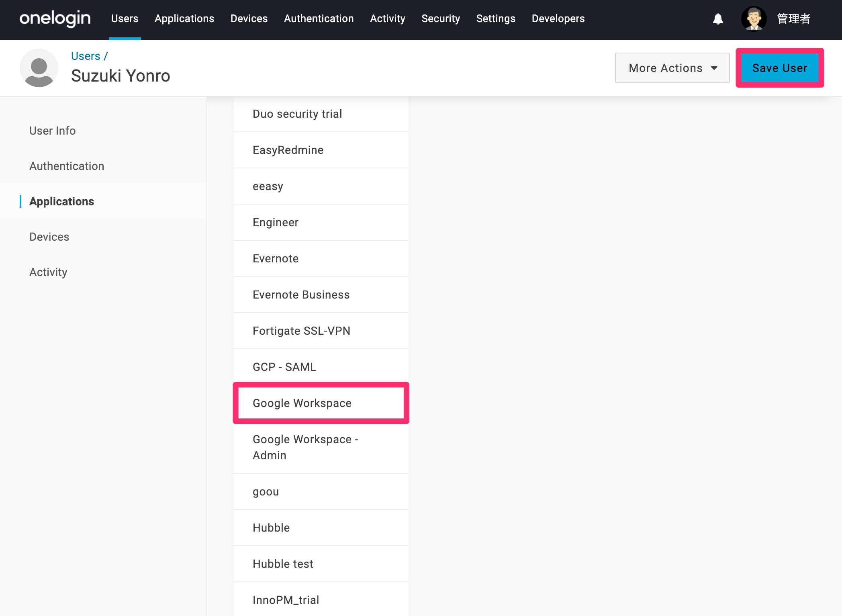Screen dimensions: 842x616
Task: Open the Activity top menu
Action: [x=388, y=18]
